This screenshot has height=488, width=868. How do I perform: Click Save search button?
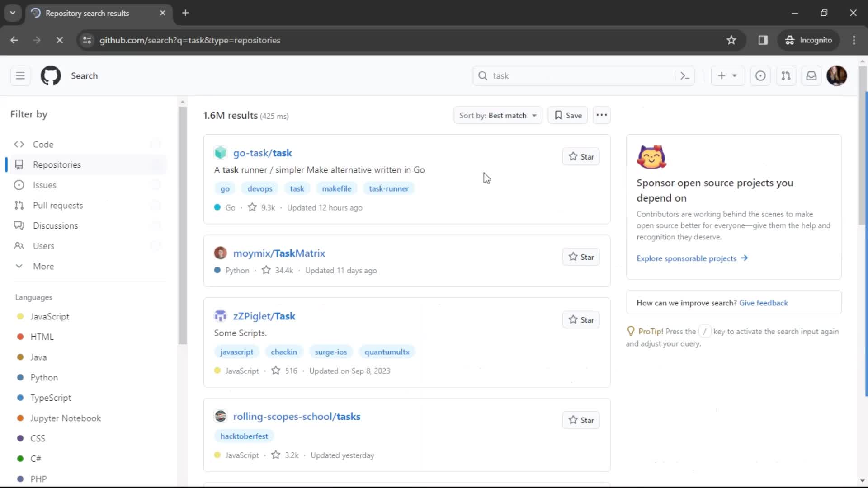coord(567,115)
